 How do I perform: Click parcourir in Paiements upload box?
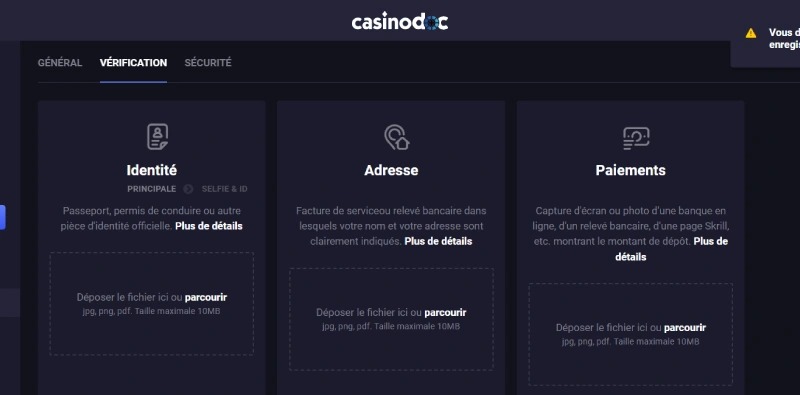[x=685, y=328]
